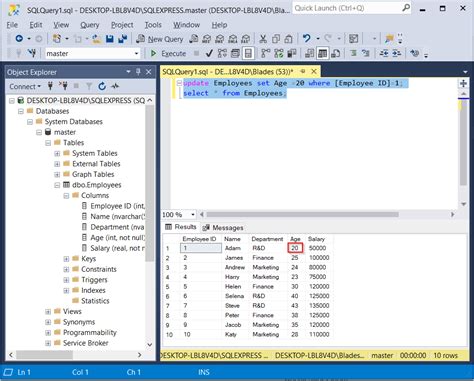Viewport: 474px width, 381px height.
Task: Collapse the Databases tree node
Action: pyautogui.click(x=21, y=111)
